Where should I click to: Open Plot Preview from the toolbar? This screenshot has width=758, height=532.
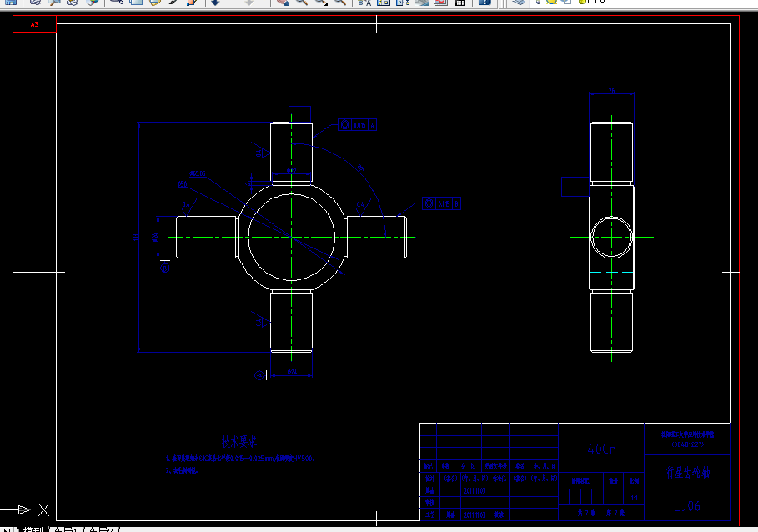point(53,2)
